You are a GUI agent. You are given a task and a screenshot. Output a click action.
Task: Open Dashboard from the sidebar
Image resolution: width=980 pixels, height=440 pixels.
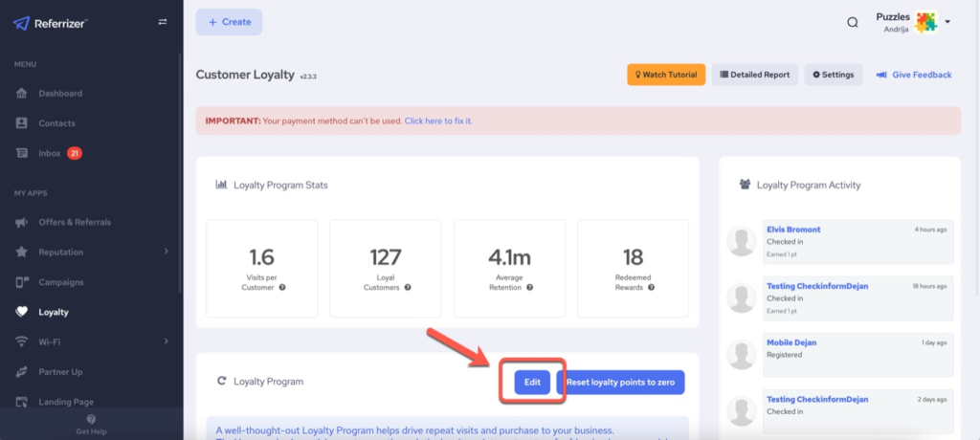(60, 94)
